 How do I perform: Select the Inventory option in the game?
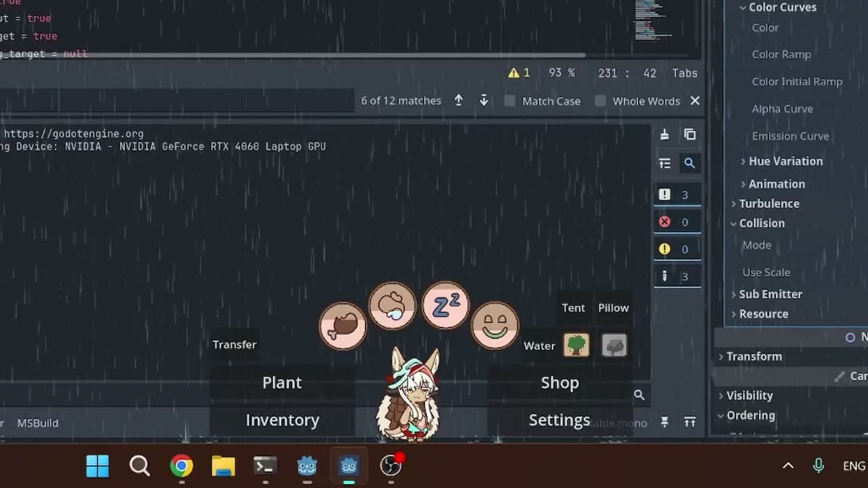pyautogui.click(x=282, y=420)
